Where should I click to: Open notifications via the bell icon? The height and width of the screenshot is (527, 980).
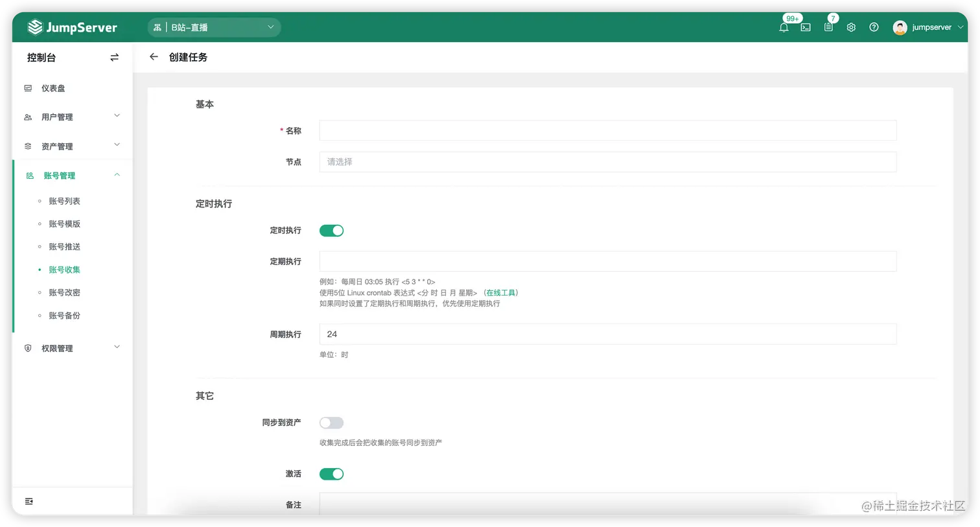click(x=784, y=27)
